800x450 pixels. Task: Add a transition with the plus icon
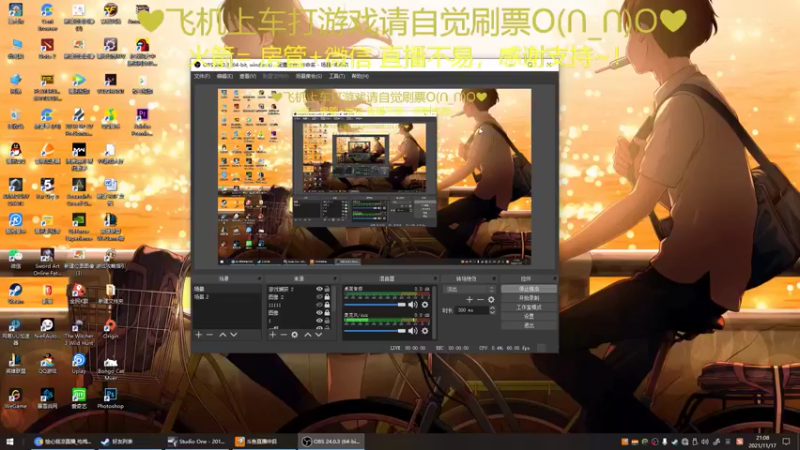[x=469, y=299]
